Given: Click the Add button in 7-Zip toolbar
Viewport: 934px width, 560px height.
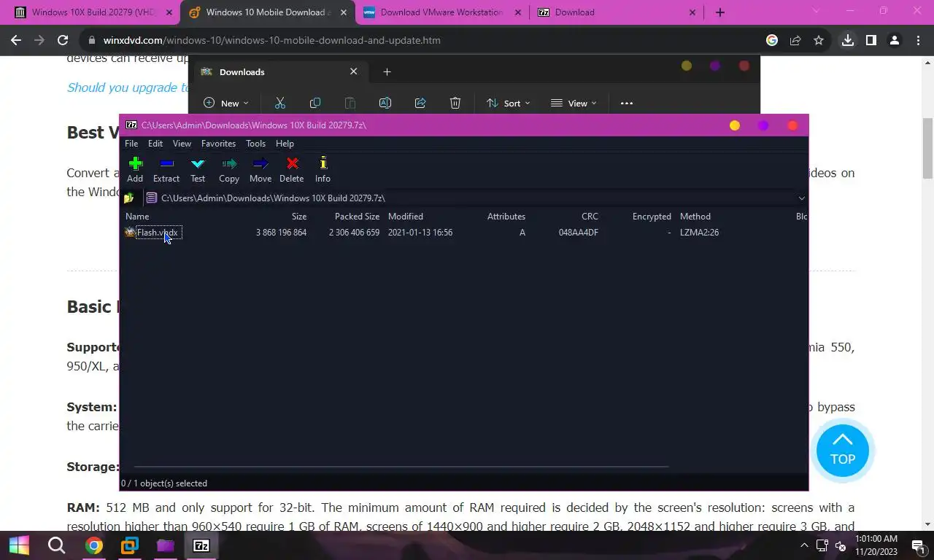Looking at the screenshot, I should click(135, 170).
